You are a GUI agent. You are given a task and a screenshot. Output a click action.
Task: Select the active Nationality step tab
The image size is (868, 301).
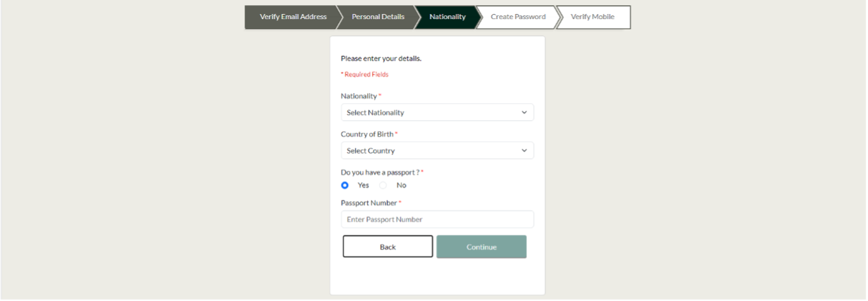coord(447,17)
